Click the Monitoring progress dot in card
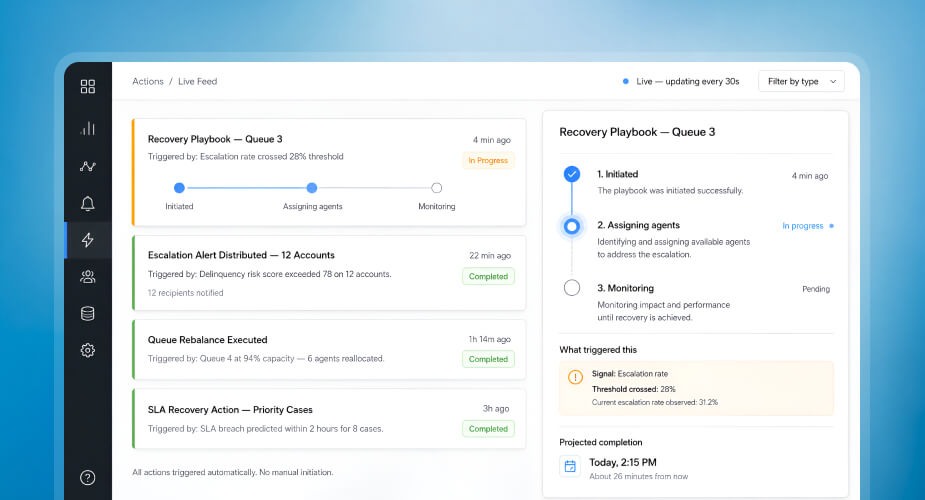 (x=437, y=188)
